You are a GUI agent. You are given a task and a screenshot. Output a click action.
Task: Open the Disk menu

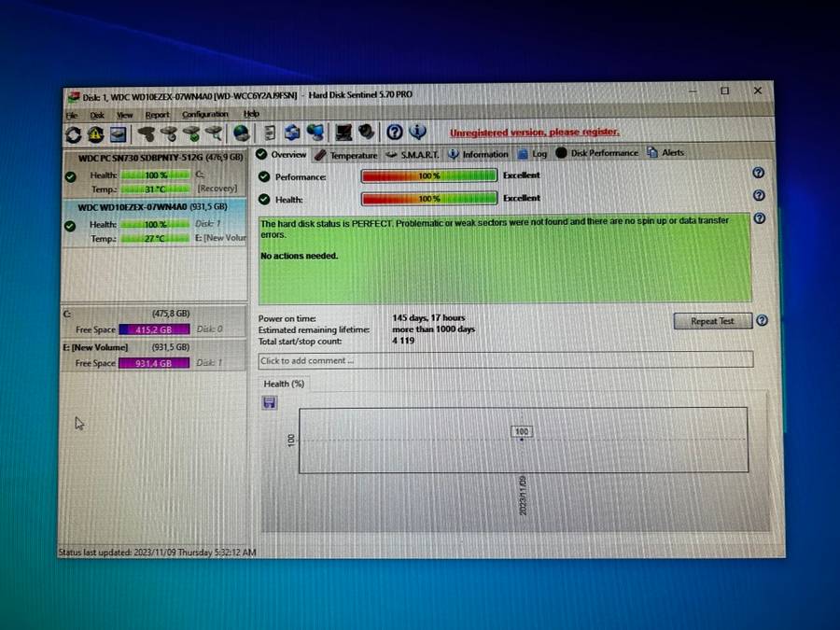(x=97, y=115)
